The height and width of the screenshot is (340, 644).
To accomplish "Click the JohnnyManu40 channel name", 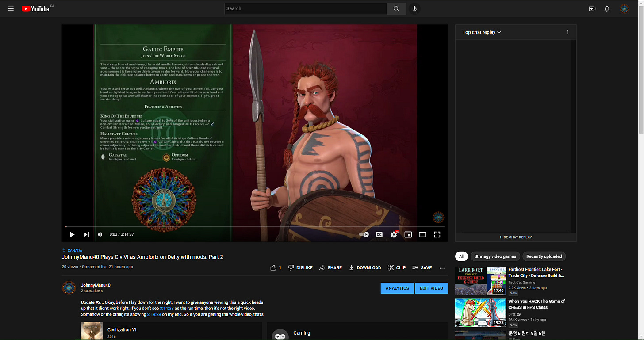I will (96, 285).
